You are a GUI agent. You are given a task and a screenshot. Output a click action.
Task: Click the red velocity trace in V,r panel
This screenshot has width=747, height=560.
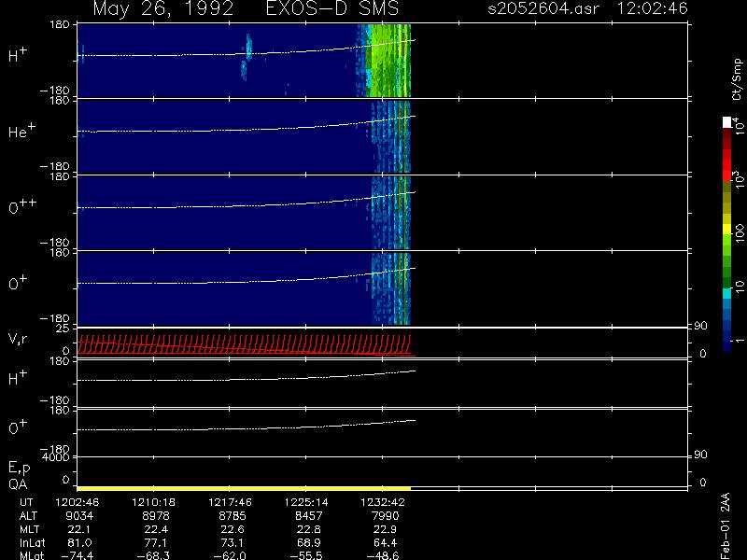244,344
